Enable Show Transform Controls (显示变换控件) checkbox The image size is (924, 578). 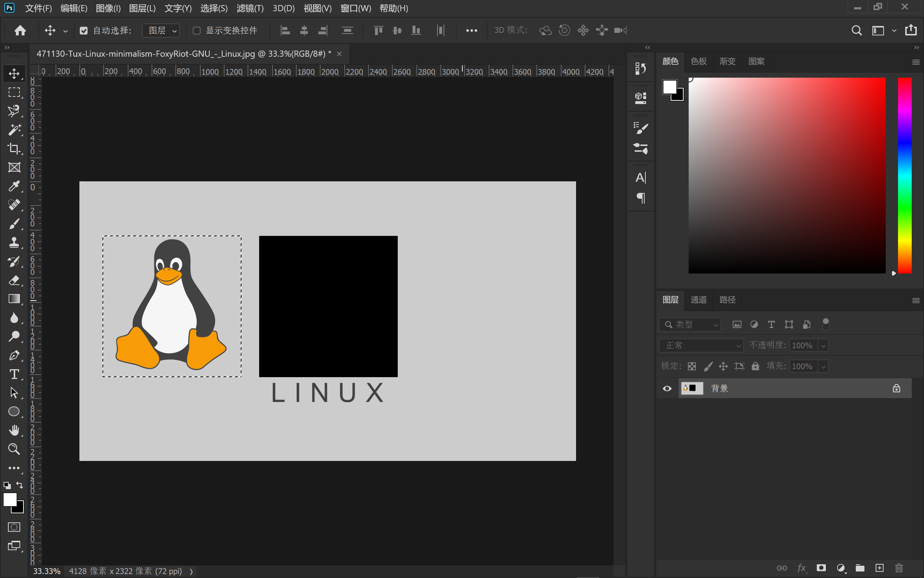click(x=197, y=31)
